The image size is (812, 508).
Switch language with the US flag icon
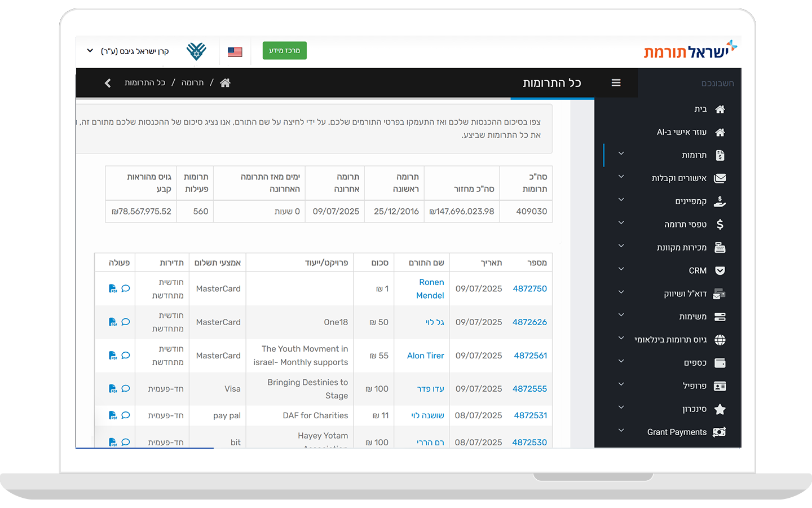(x=235, y=51)
